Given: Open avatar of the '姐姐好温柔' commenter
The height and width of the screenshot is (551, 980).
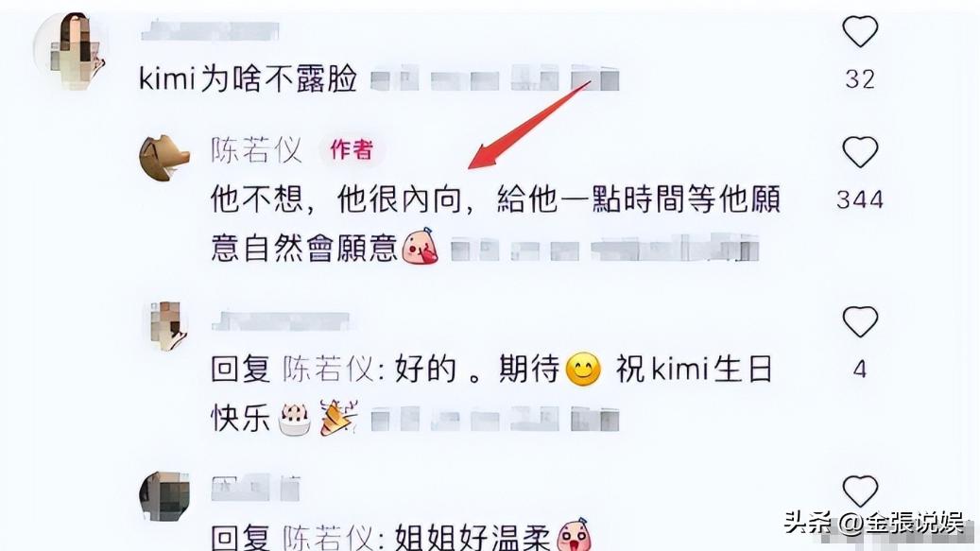Looking at the screenshot, I should pyautogui.click(x=164, y=496).
